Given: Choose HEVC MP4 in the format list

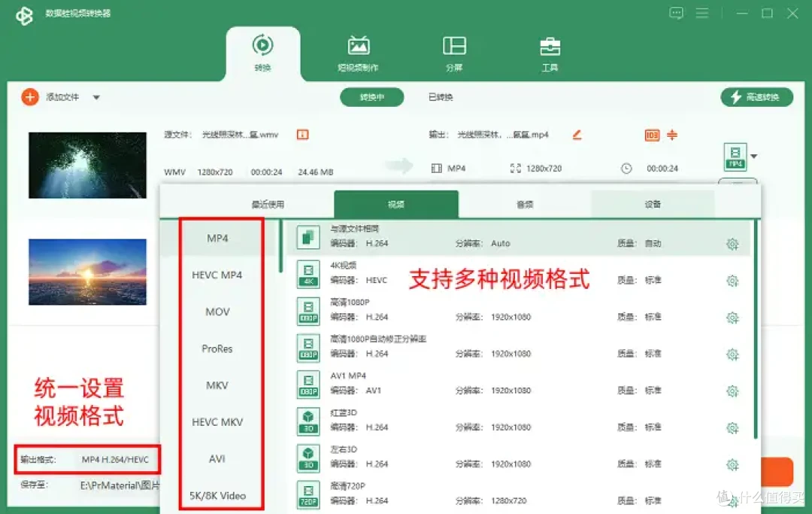Looking at the screenshot, I should point(217,275).
